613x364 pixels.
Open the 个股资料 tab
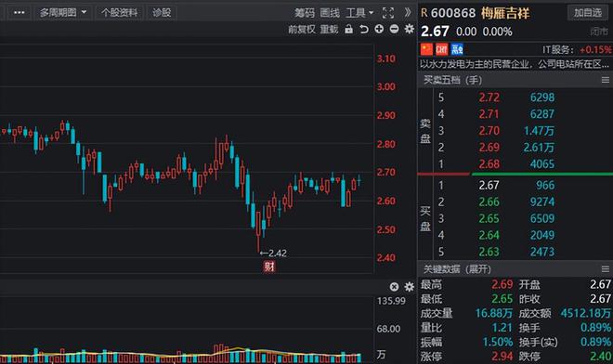click(119, 12)
